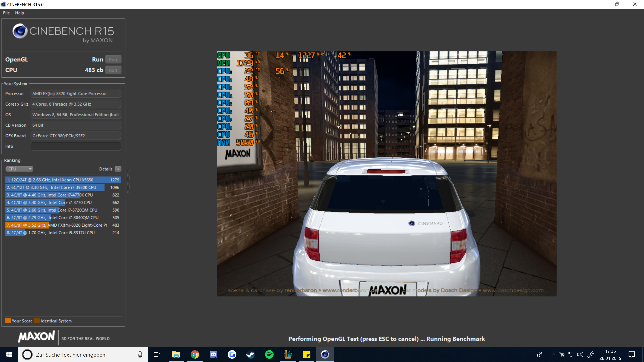Click the Task View icon

click(157, 354)
